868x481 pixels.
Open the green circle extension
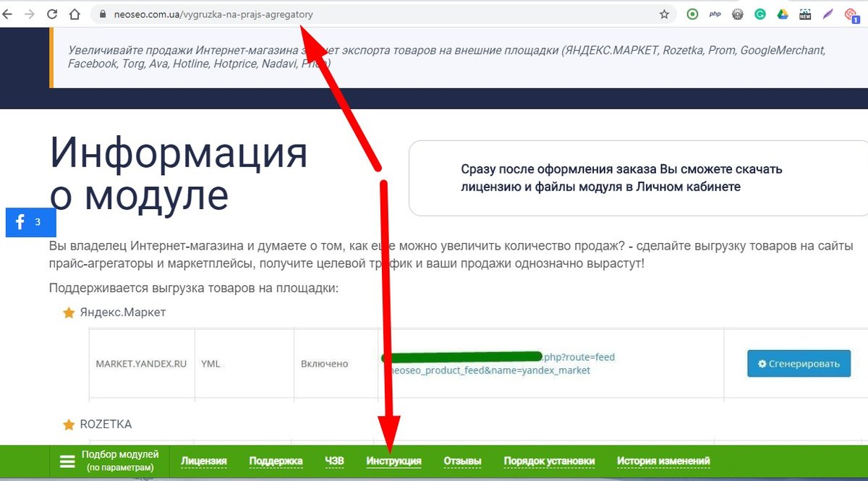click(692, 14)
